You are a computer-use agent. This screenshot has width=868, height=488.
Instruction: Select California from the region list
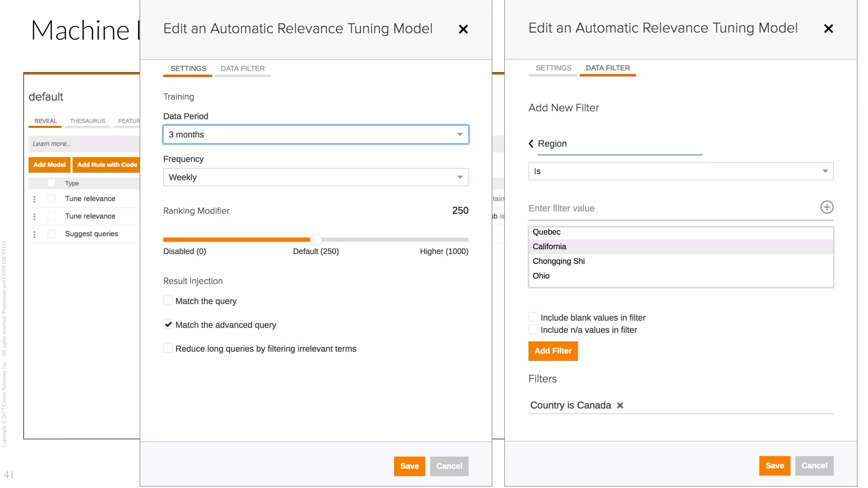(550, 247)
